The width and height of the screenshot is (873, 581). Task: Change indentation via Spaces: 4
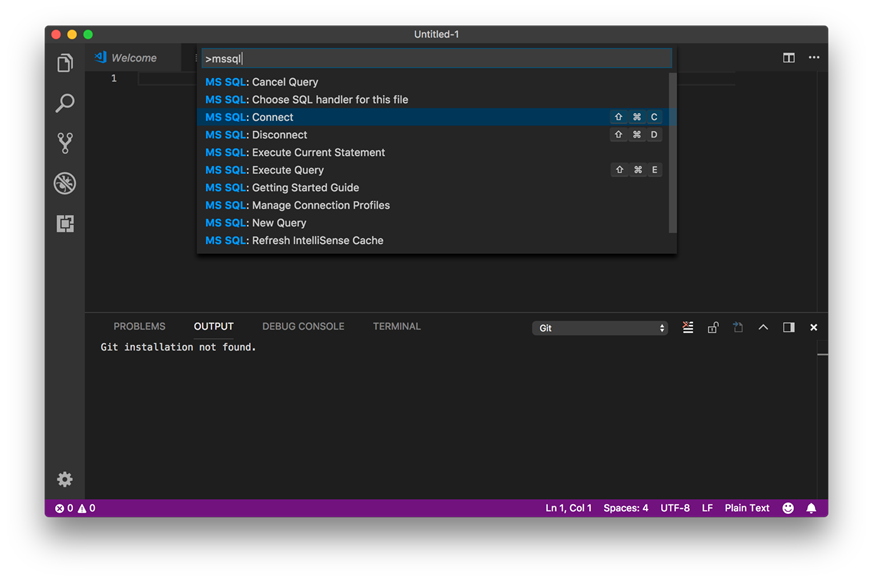(626, 508)
